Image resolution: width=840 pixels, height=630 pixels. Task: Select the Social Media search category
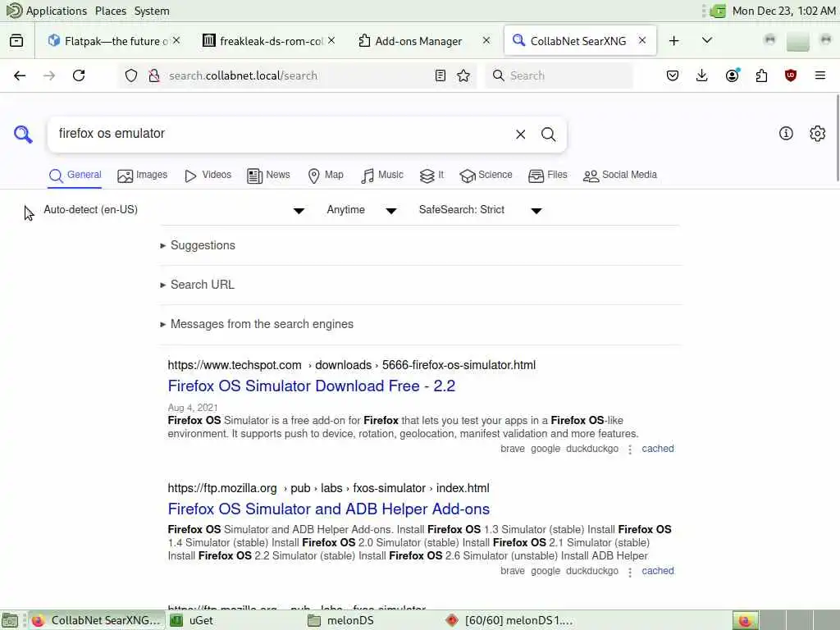620,176
